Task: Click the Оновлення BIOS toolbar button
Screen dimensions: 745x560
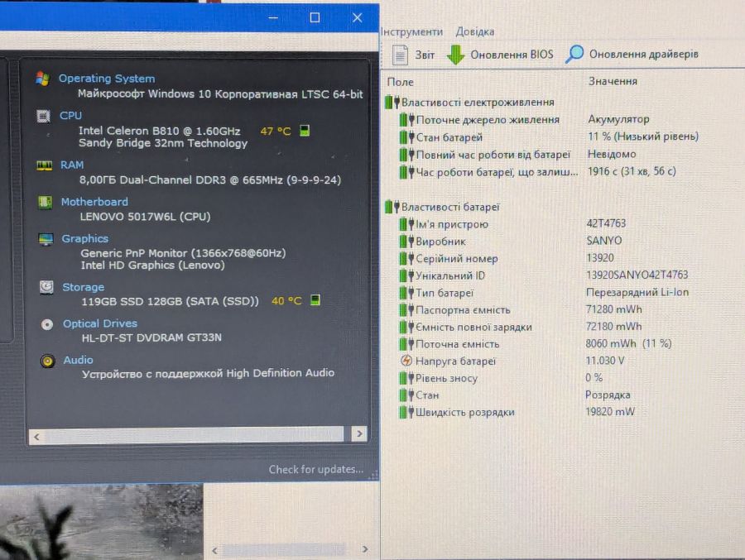Action: [500, 55]
